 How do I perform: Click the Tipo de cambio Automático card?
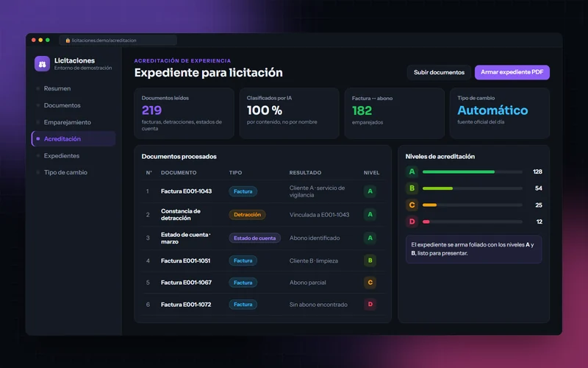(500, 113)
